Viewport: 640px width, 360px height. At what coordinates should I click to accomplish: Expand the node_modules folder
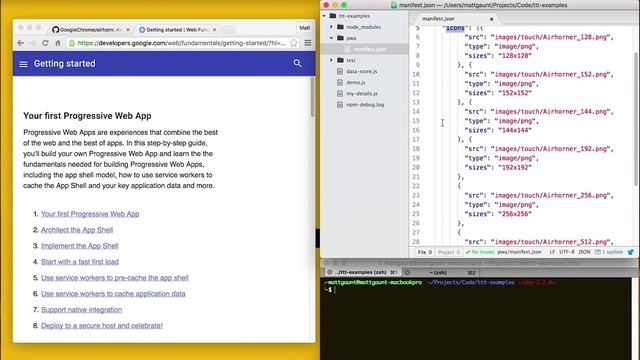(331, 27)
